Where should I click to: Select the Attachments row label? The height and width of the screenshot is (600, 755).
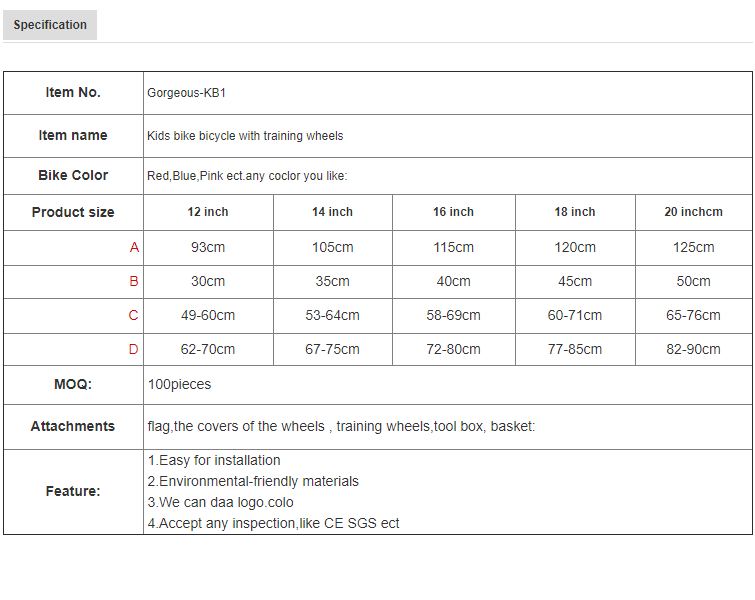[x=73, y=427]
